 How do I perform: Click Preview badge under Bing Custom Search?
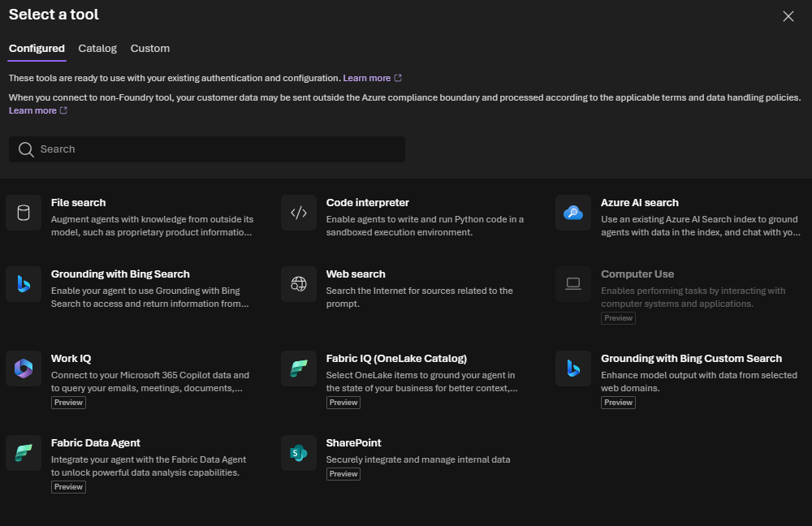pos(618,403)
